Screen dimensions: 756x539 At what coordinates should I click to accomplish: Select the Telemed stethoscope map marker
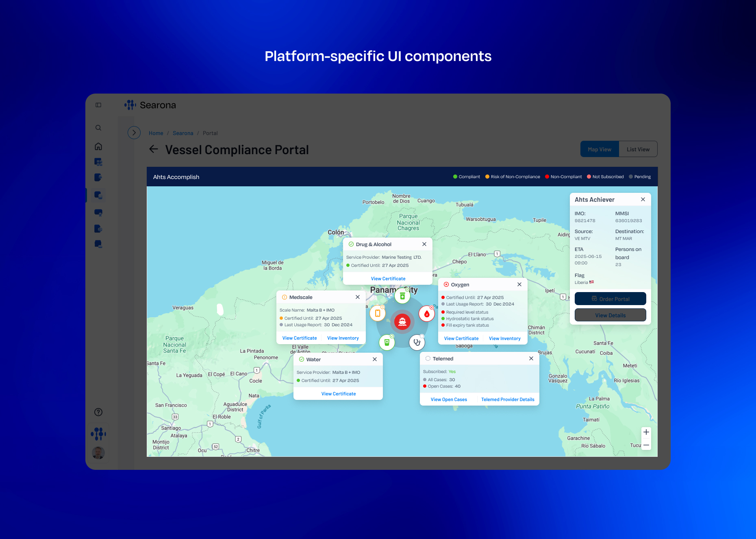417,343
